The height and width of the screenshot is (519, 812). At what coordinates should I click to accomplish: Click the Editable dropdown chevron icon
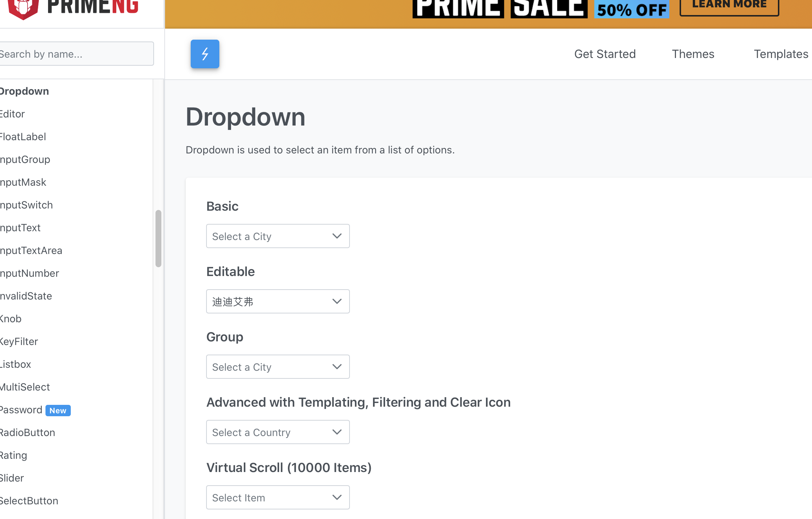[x=337, y=301]
